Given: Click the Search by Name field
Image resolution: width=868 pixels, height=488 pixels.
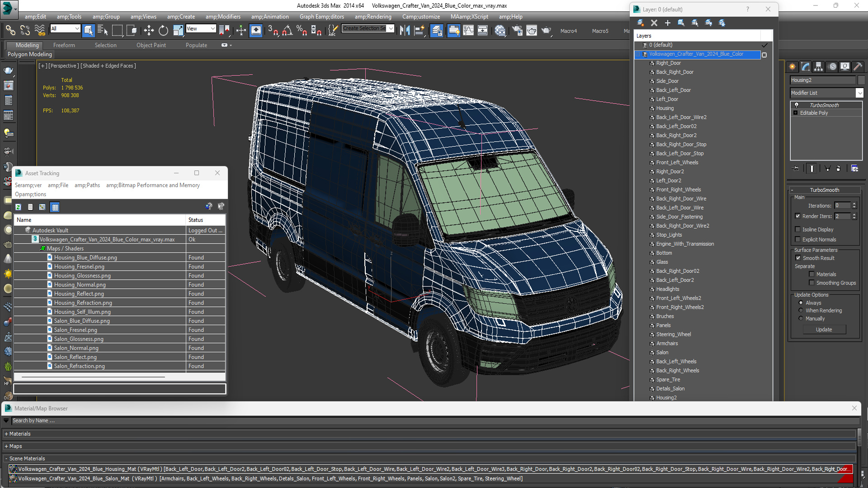Looking at the screenshot, I should pyautogui.click(x=435, y=421).
